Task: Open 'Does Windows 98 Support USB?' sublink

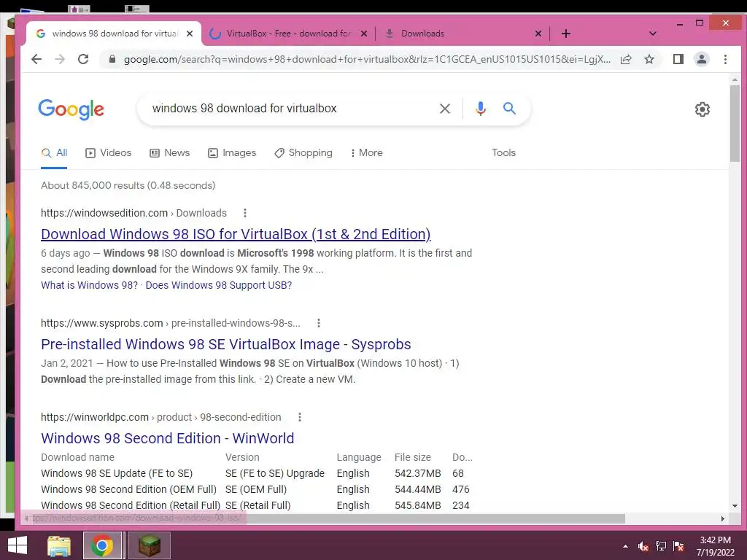Action: tap(219, 285)
